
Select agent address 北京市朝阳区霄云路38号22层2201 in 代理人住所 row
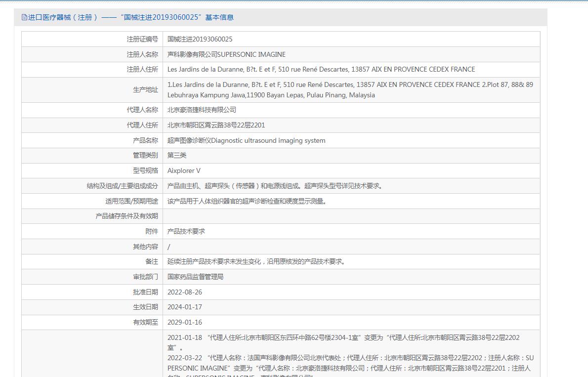pyautogui.click(x=216, y=126)
